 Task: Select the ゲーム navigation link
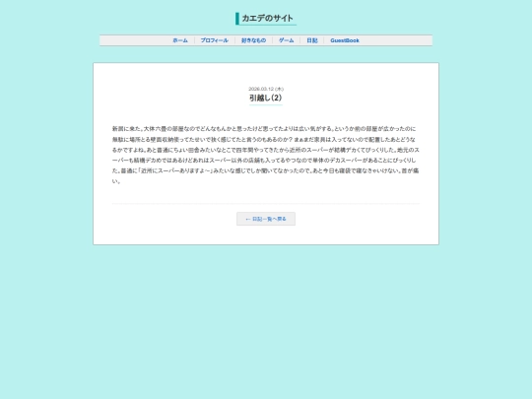[287, 40]
